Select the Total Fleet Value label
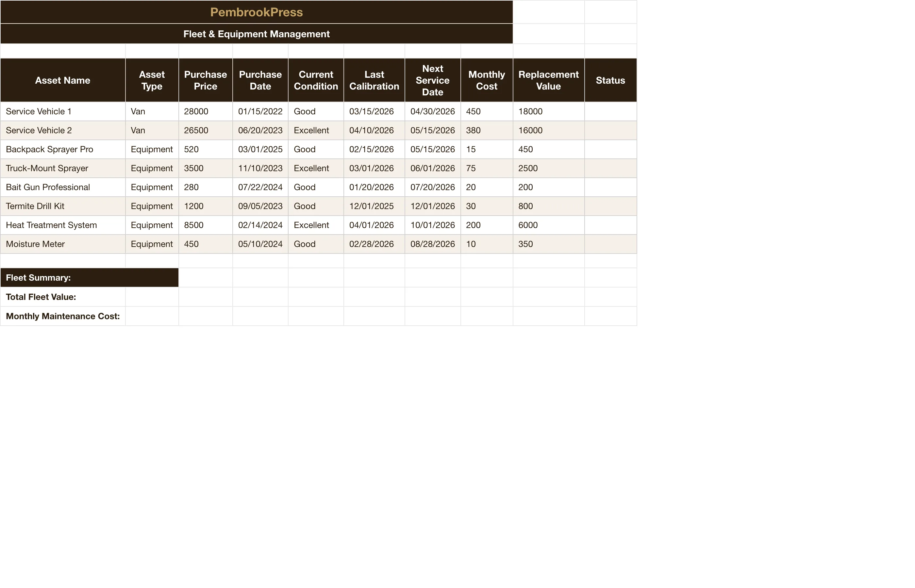This screenshot has height=588, width=915. pyautogui.click(x=63, y=297)
